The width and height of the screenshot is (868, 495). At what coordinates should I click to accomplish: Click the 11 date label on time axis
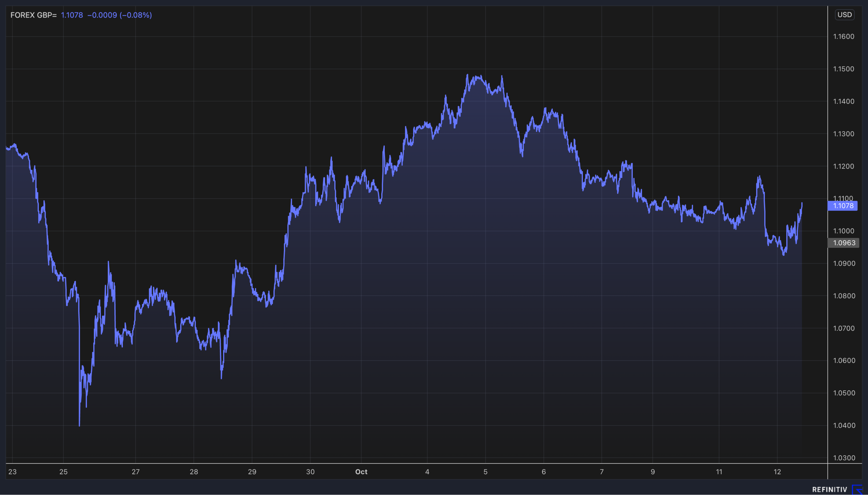pos(719,472)
